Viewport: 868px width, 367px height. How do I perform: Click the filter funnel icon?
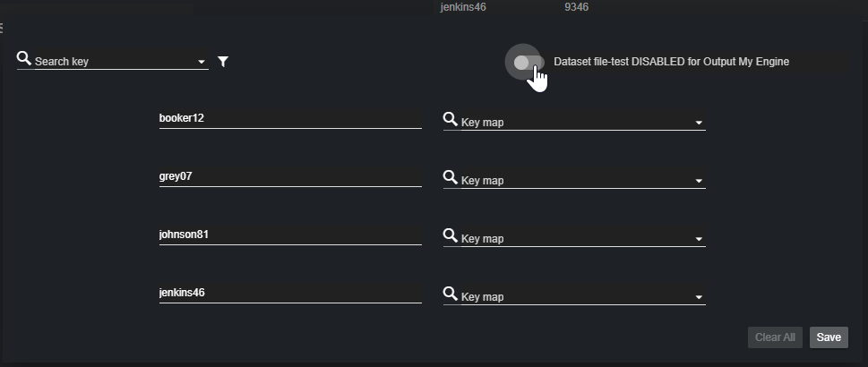224,62
